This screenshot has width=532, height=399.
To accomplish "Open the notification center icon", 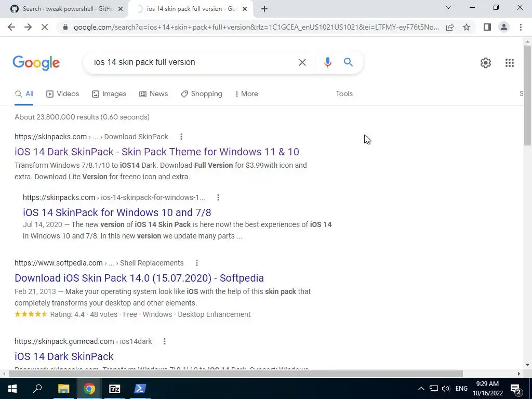I will (x=515, y=389).
